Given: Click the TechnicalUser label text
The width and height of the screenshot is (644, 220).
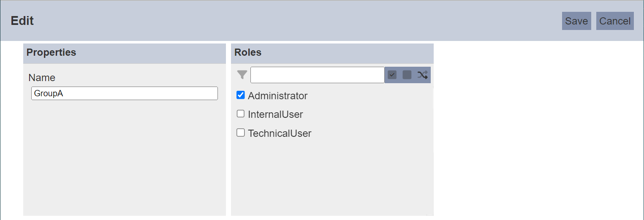Looking at the screenshot, I should point(280,133).
